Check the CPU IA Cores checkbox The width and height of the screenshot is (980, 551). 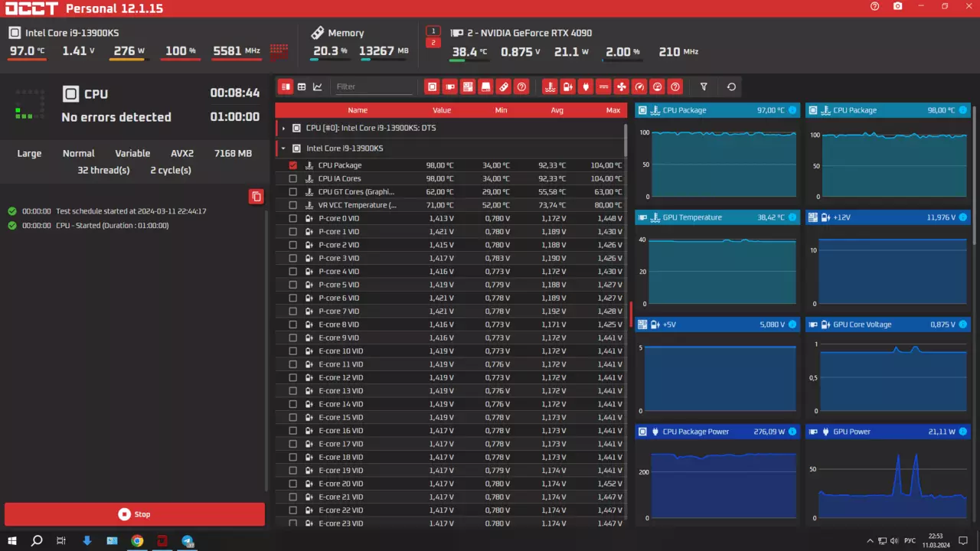click(293, 178)
